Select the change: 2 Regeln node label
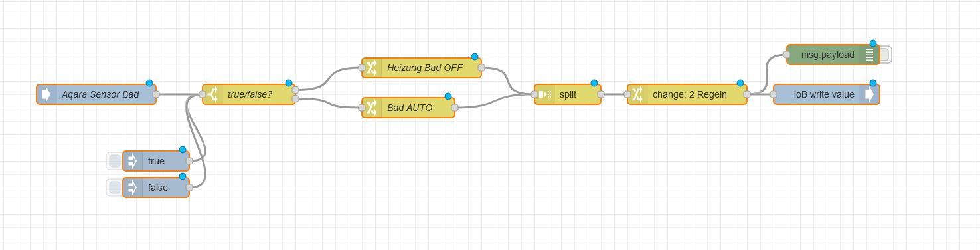 689,94
